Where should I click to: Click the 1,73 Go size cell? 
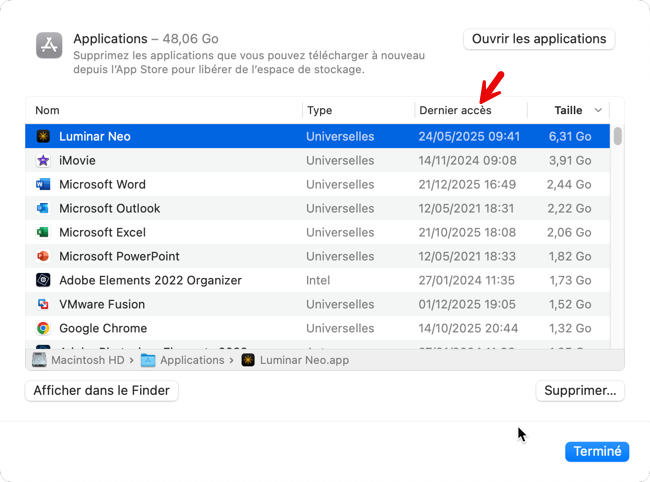(x=570, y=280)
